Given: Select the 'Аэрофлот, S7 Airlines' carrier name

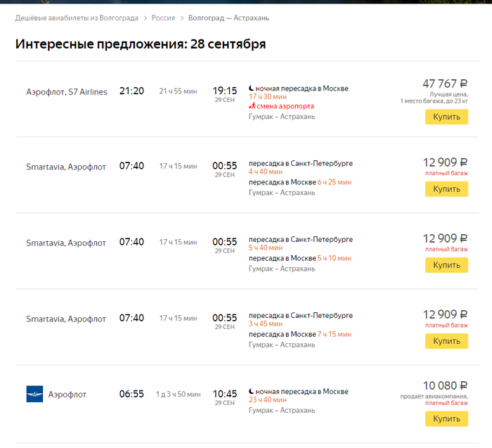Looking at the screenshot, I should 67,91.
